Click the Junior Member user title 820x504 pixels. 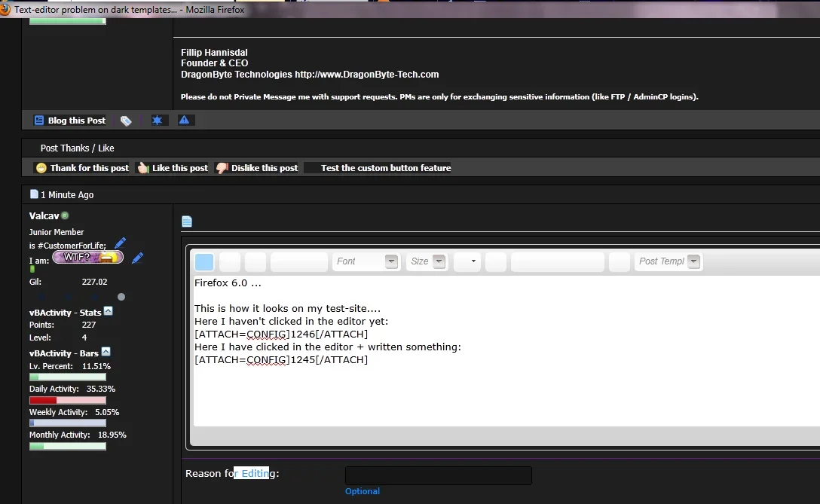[x=57, y=232]
